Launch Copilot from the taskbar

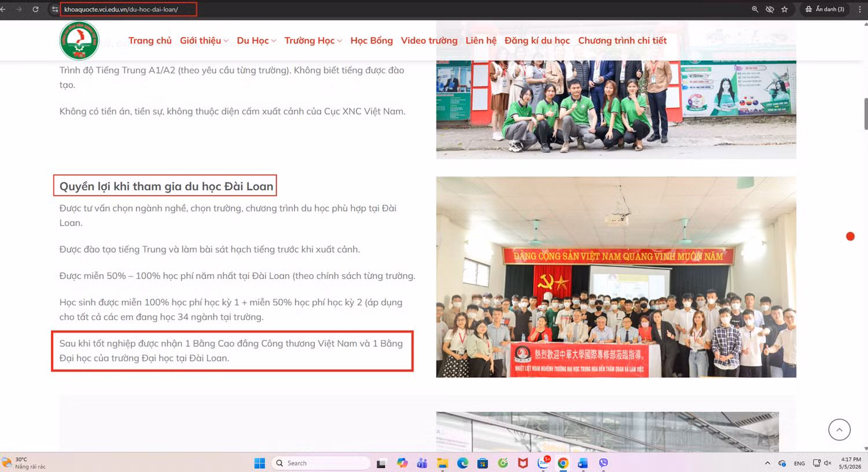point(402,463)
